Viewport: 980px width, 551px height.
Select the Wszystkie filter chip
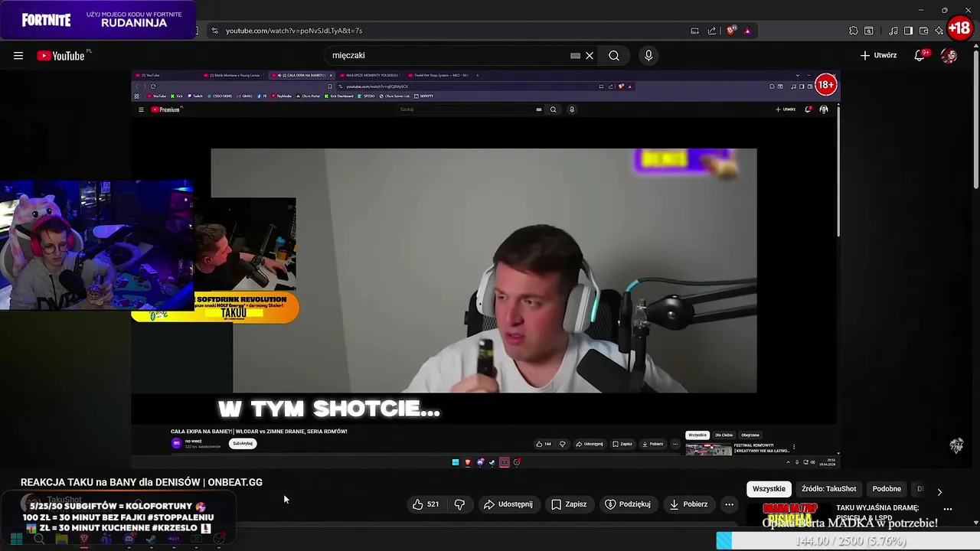[x=769, y=489]
